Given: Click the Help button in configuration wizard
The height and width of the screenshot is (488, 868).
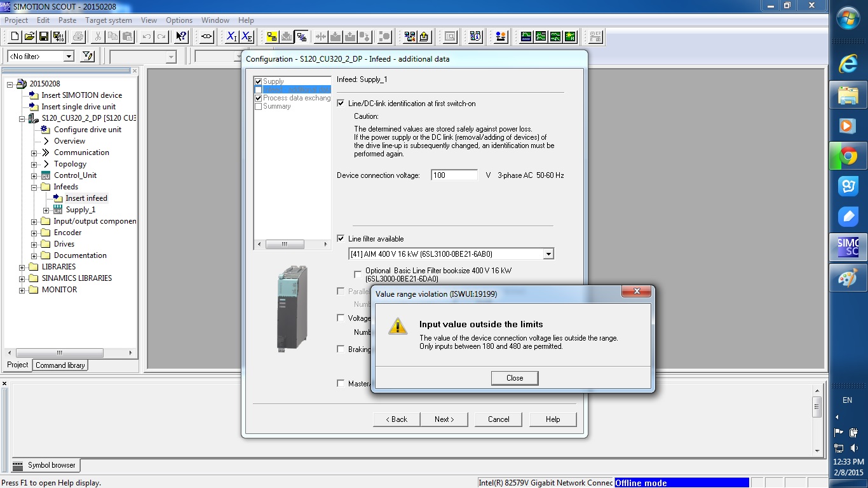Looking at the screenshot, I should click(553, 419).
